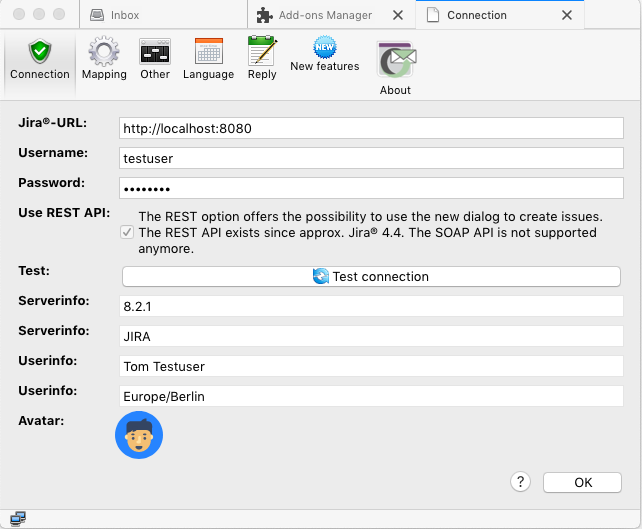
Task: Open the Connection settings pane
Action: click(x=40, y=59)
